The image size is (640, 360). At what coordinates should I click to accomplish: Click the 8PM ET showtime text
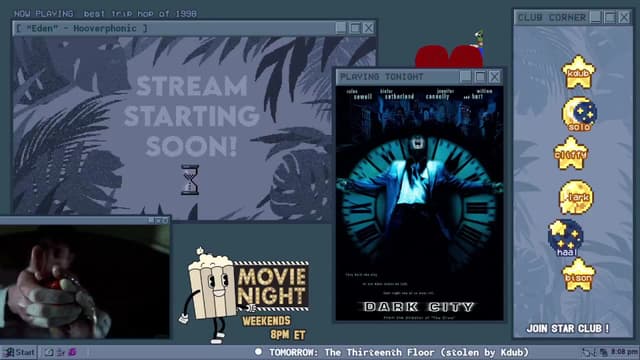[x=288, y=335]
